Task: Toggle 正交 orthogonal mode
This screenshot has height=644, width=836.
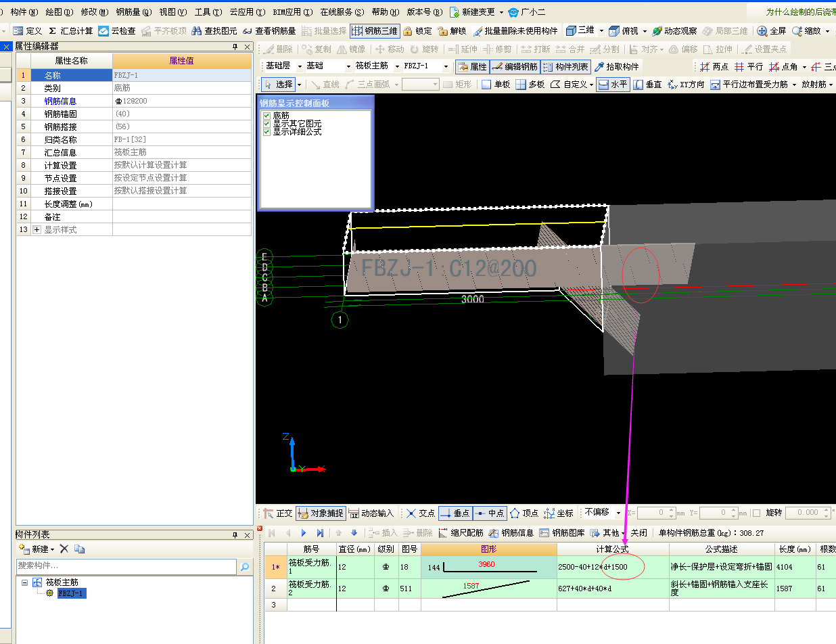Action: pyautogui.click(x=277, y=513)
